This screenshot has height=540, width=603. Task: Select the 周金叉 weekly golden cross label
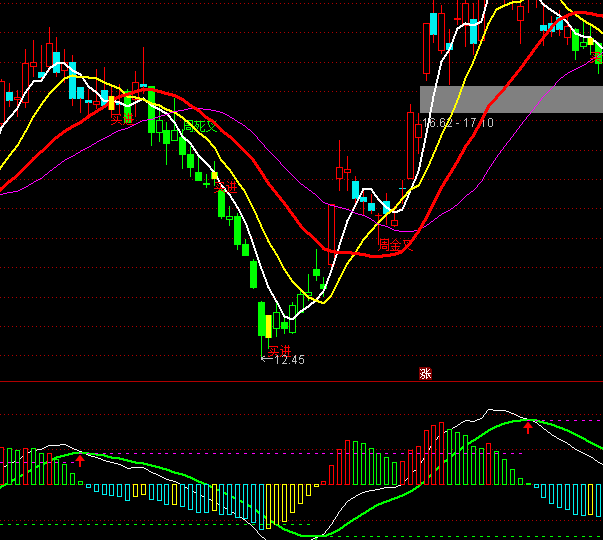click(x=394, y=243)
